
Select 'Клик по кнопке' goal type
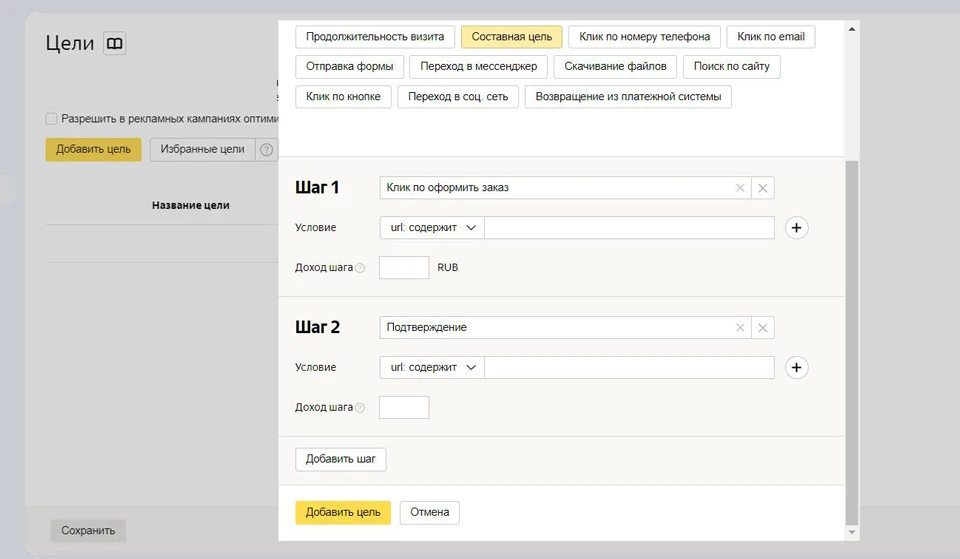pyautogui.click(x=343, y=97)
